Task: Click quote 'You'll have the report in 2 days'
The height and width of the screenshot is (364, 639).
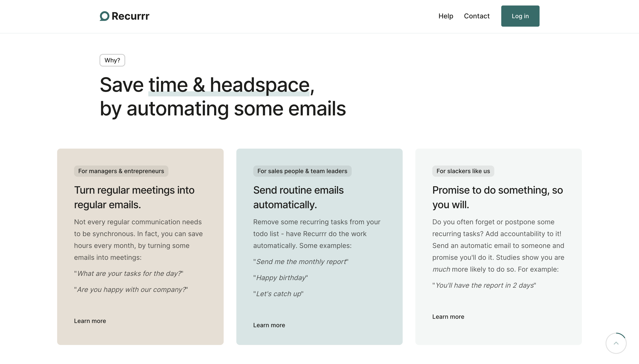Action: pos(484,285)
